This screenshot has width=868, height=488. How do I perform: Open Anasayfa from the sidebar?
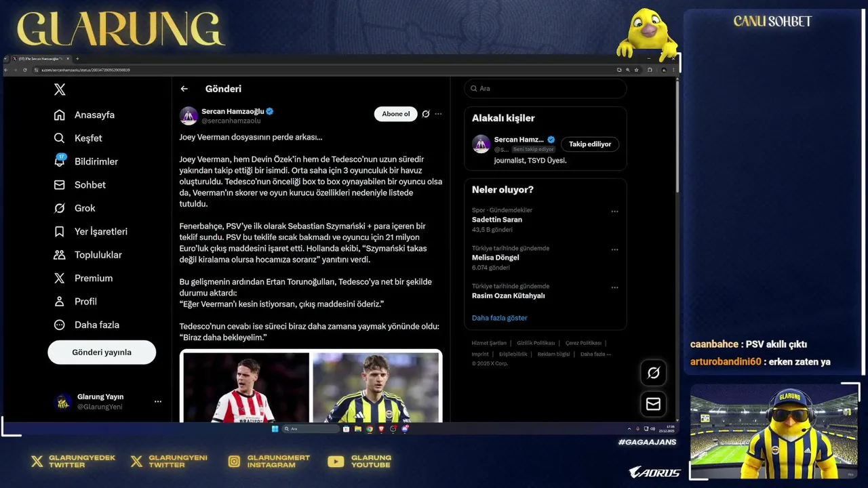[x=84, y=115]
